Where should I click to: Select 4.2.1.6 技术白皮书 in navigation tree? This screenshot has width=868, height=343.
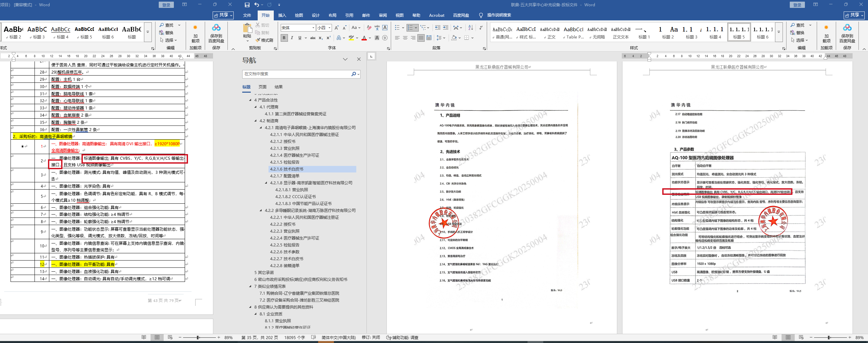[x=286, y=169]
